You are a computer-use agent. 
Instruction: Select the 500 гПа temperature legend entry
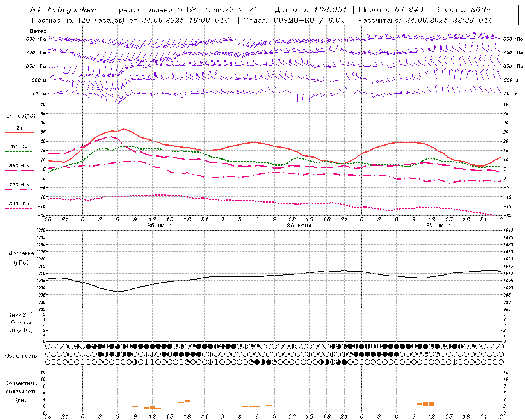[19, 204]
